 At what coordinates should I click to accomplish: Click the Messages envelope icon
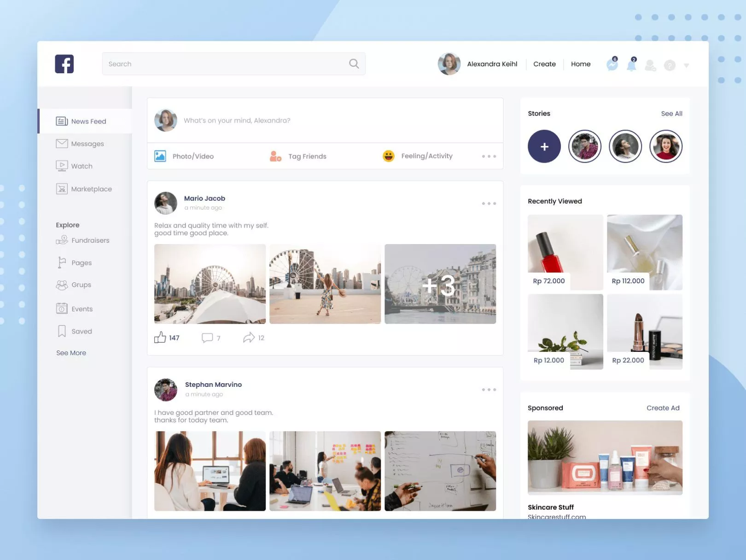(62, 144)
